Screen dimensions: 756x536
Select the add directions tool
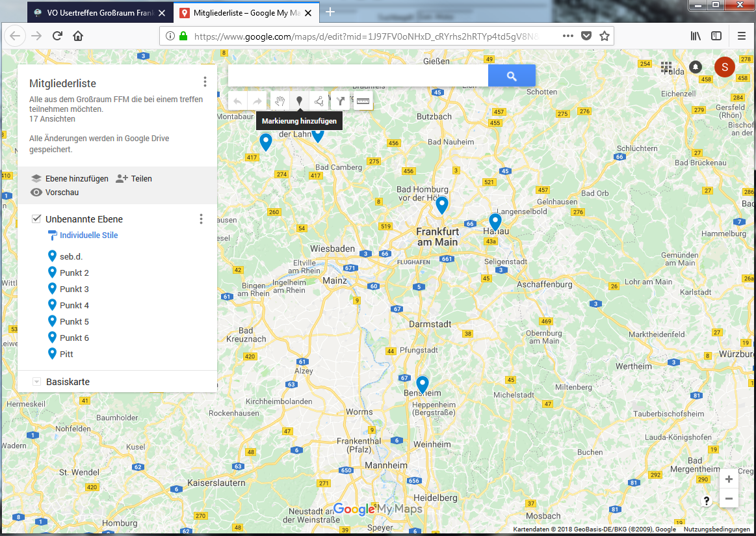point(340,101)
